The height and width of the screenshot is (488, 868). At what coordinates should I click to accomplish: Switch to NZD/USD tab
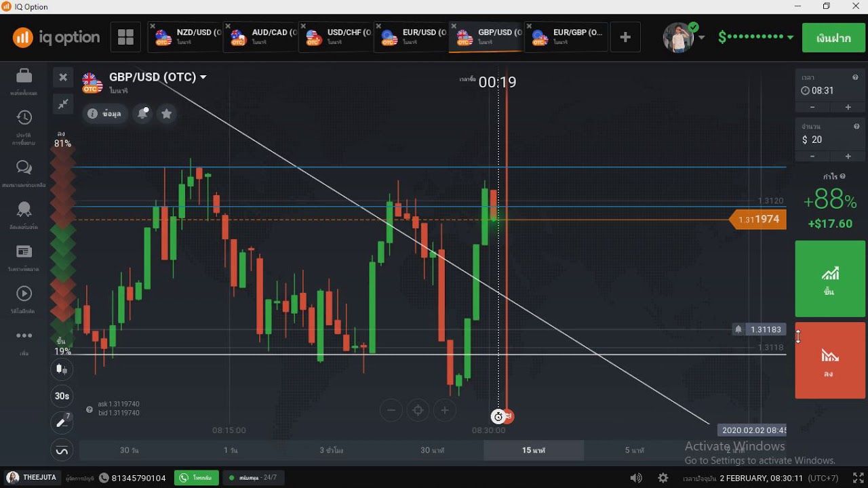coord(186,37)
